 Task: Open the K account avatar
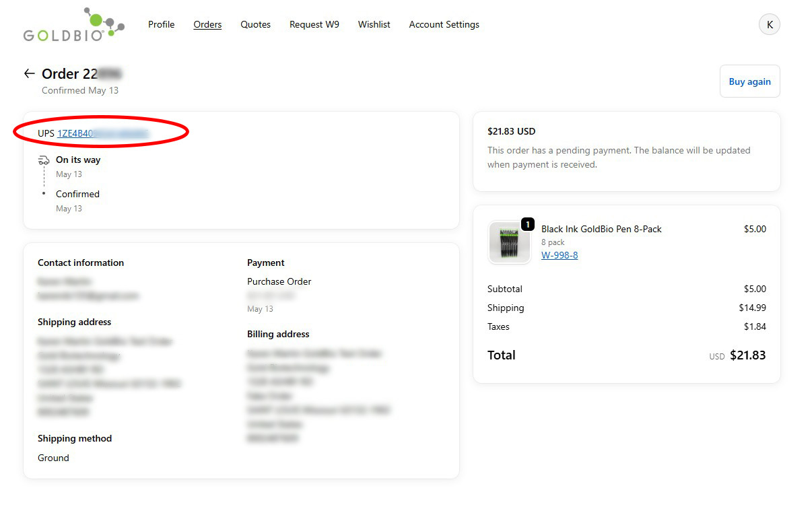pos(770,24)
